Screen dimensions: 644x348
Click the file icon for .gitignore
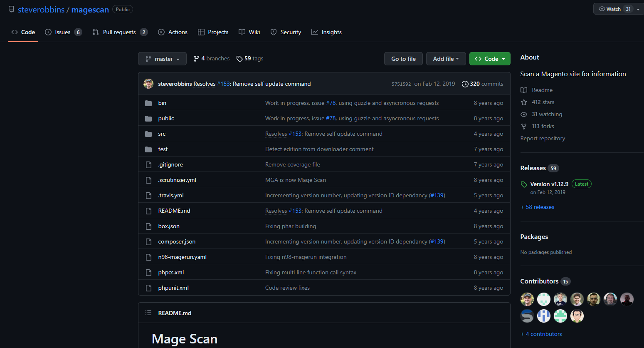click(x=148, y=165)
